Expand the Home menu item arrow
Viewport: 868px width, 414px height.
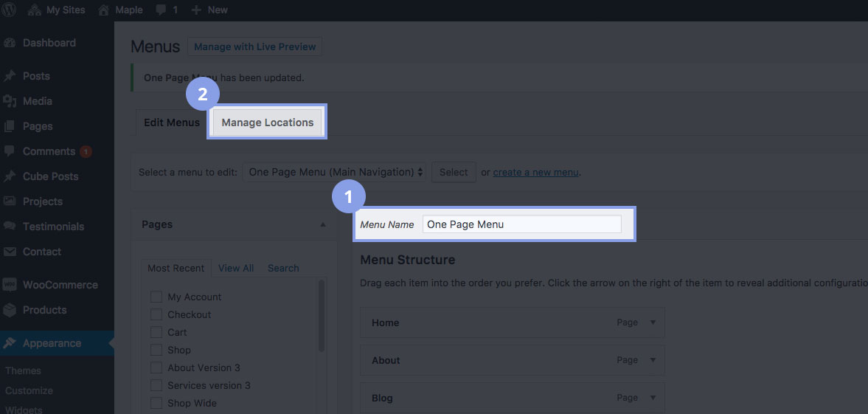(652, 322)
